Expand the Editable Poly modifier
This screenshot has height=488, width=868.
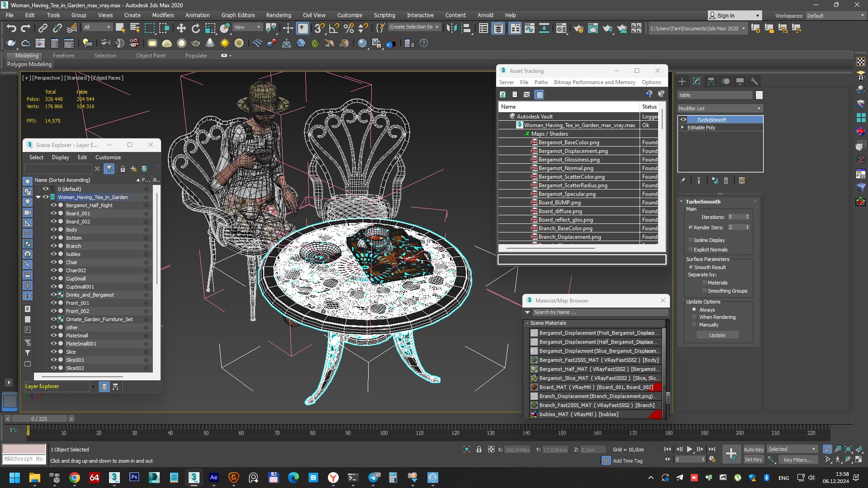tap(683, 128)
